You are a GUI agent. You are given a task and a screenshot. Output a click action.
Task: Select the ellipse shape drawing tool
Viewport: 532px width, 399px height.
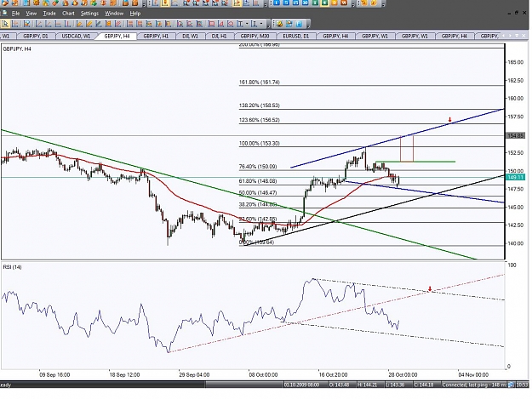point(231,24)
